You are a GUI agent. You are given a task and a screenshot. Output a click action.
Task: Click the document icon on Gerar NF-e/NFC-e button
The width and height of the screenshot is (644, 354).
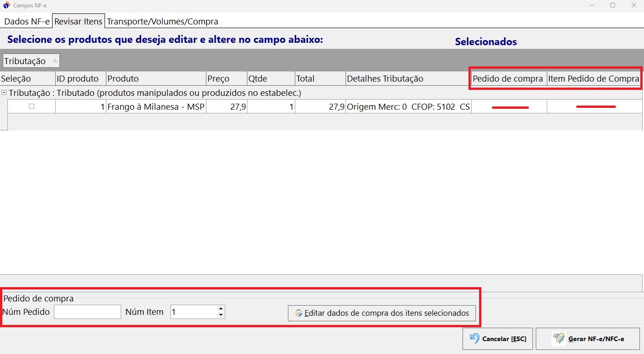pos(558,339)
